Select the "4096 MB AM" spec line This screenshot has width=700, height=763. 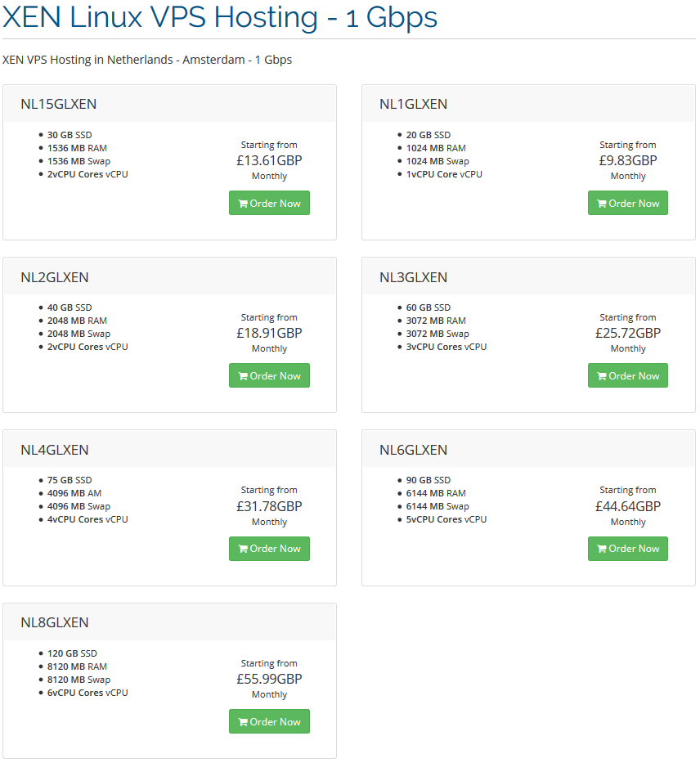[x=74, y=493]
